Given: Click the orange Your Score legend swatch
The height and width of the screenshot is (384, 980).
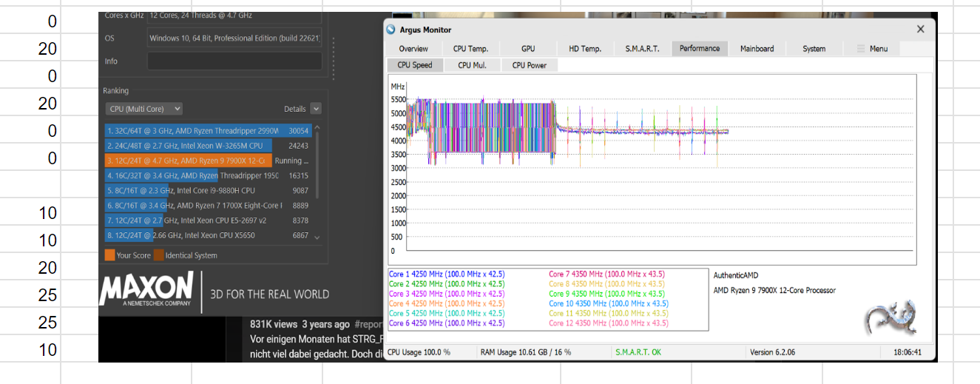Looking at the screenshot, I should pos(109,255).
